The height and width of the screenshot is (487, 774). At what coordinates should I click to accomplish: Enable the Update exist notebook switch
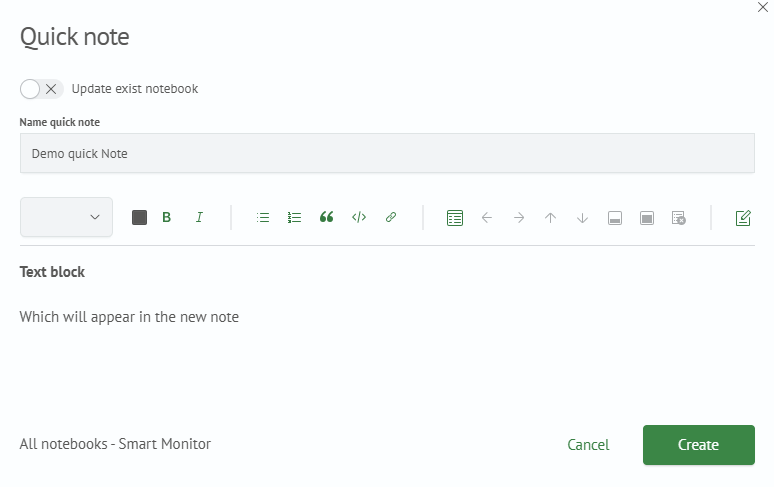41,89
